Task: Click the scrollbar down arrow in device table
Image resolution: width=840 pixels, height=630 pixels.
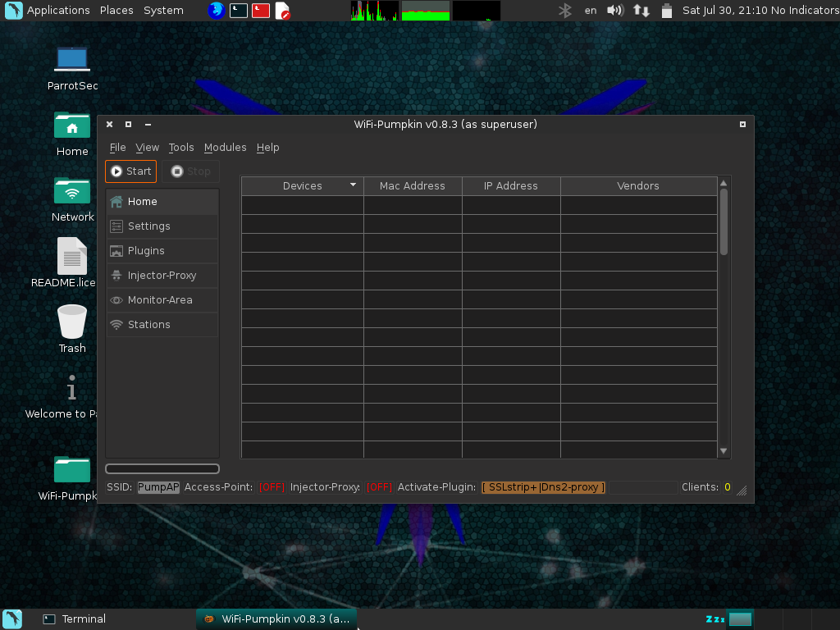Action: (x=724, y=451)
